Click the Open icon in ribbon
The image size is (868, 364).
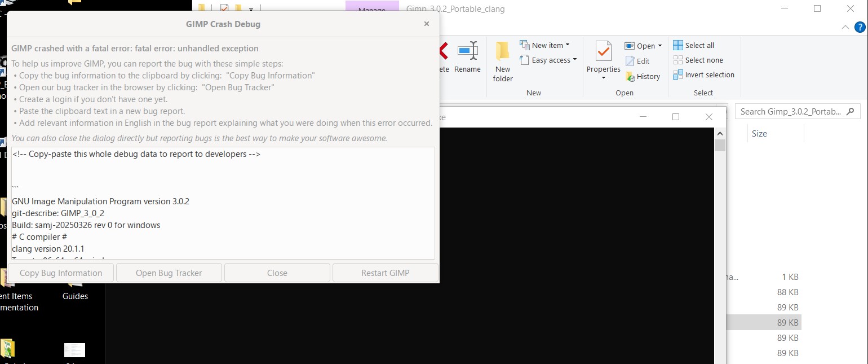coord(630,46)
